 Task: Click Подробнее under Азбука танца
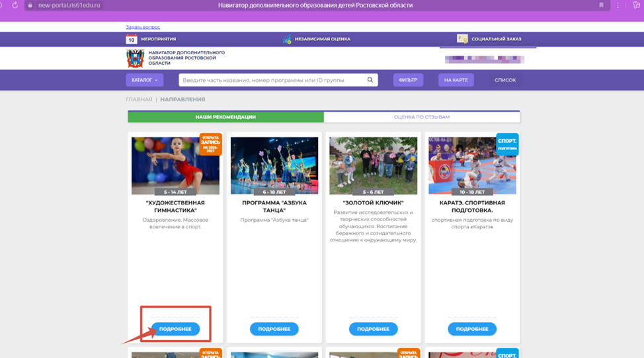274,329
